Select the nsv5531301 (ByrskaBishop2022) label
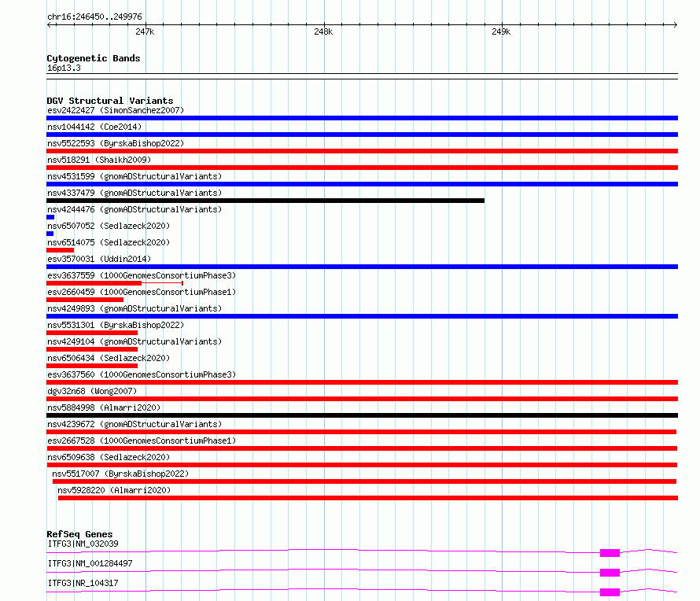700x601 pixels. click(x=116, y=325)
